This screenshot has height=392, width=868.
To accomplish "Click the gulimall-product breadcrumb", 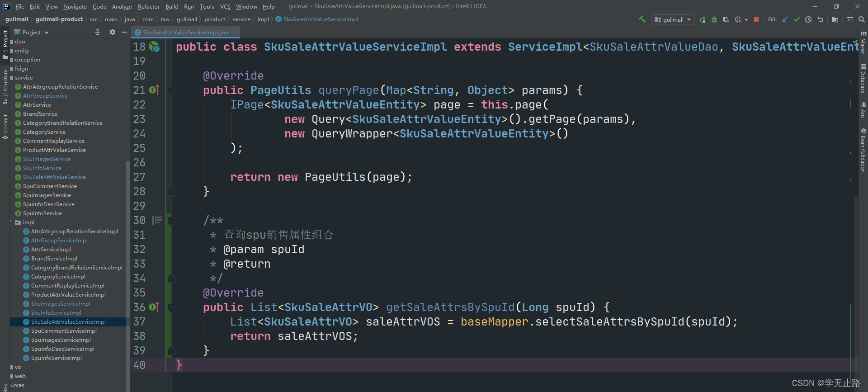I will (x=59, y=19).
